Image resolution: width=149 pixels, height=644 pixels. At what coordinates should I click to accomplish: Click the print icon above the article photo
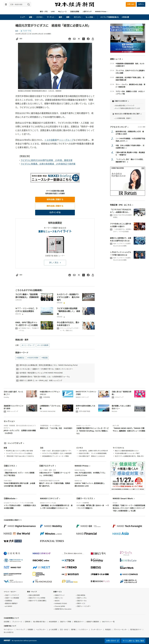click(x=70, y=39)
